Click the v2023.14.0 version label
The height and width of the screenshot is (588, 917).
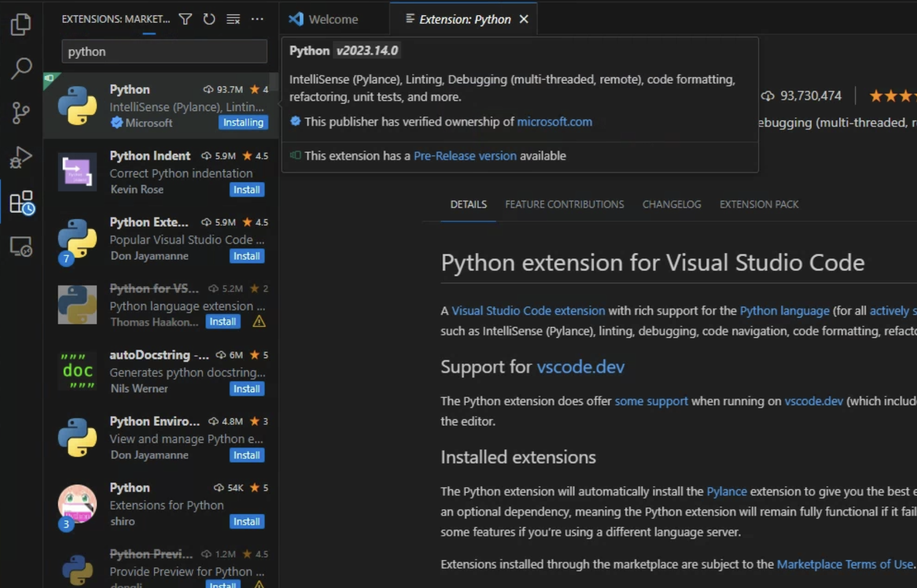(367, 51)
